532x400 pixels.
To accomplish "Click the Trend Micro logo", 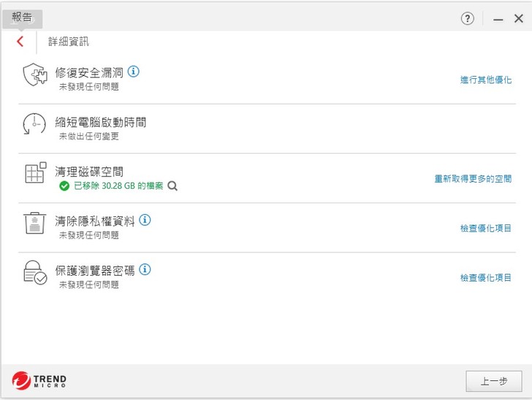I will 39,380.
